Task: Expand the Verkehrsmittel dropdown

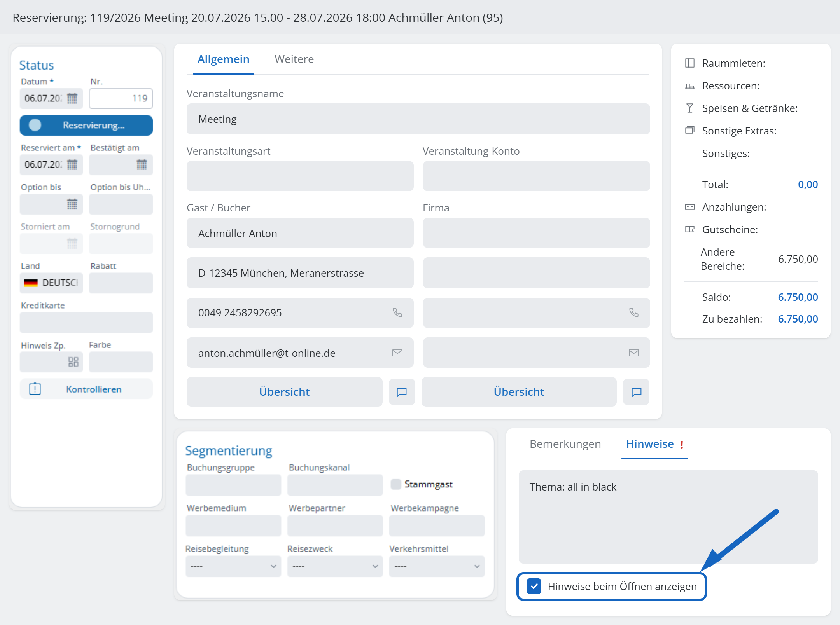Action: point(437,566)
